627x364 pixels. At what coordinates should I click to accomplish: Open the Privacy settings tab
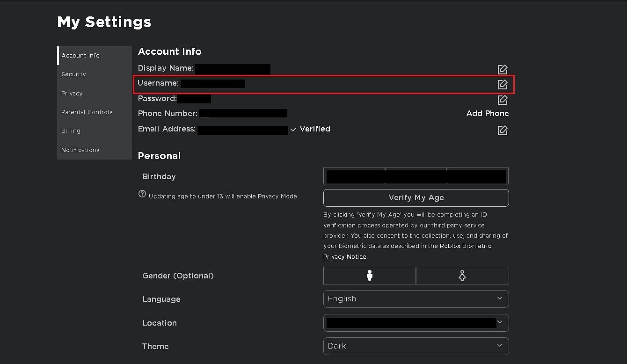tap(72, 94)
